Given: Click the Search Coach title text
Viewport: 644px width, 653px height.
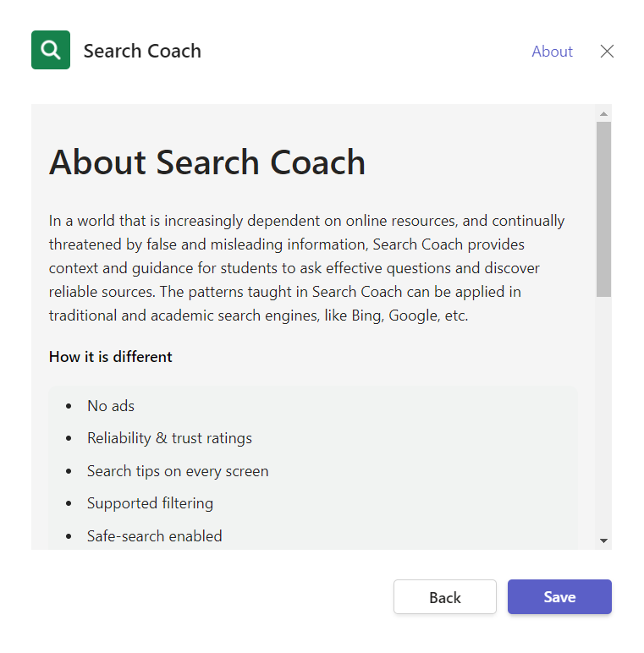Looking at the screenshot, I should coord(142,51).
